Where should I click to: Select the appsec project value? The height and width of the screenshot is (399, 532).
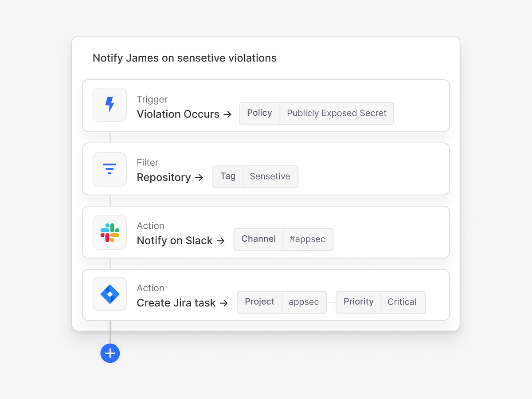[x=304, y=302]
